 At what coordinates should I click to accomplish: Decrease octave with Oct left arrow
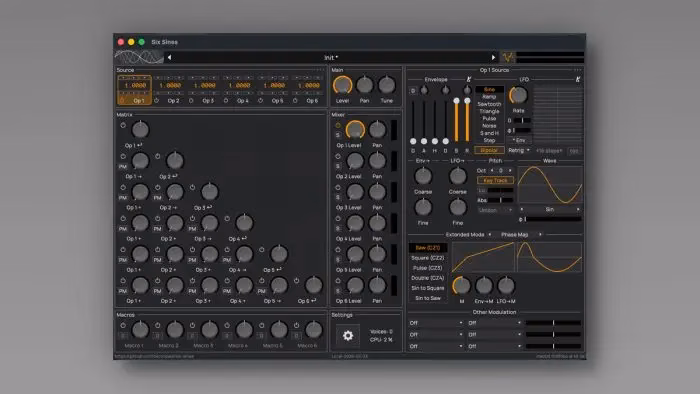(492, 170)
